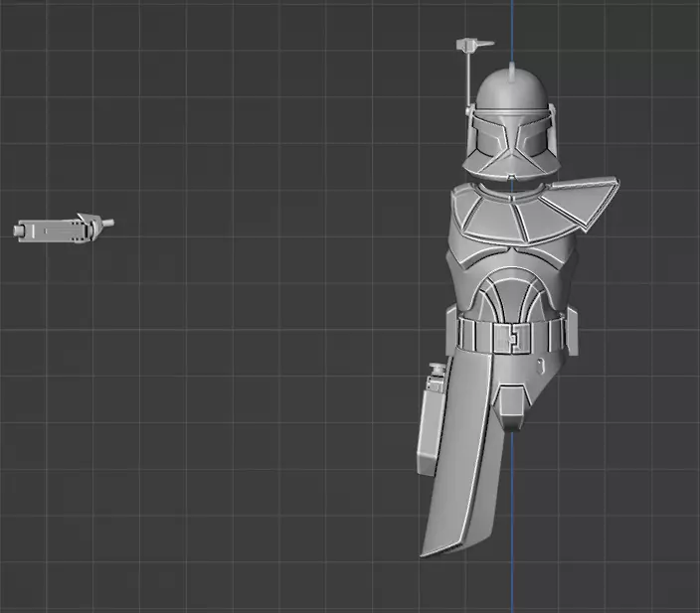Screen dimensions: 700x613
Task: Select the rectangular pouch beside the kama
Action: (431, 419)
